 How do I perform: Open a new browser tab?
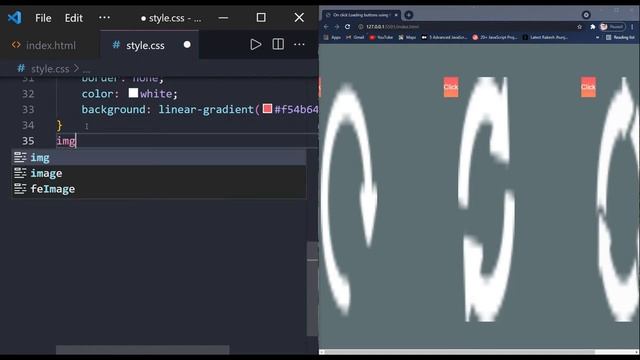click(x=409, y=15)
